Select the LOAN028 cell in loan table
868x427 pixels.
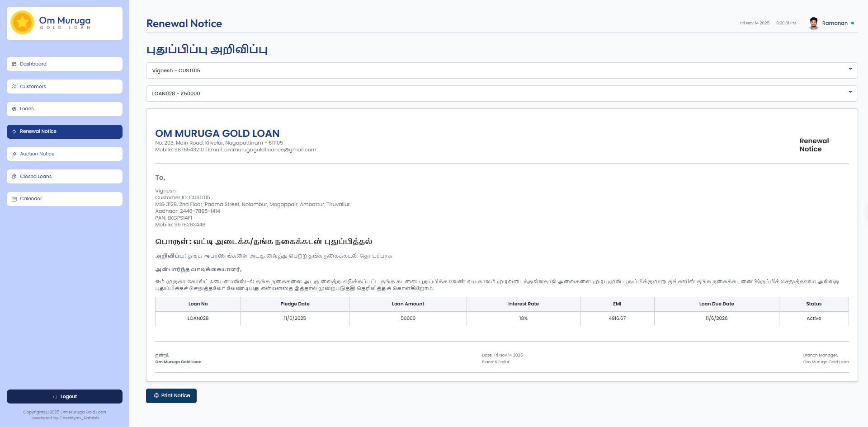coord(198,319)
